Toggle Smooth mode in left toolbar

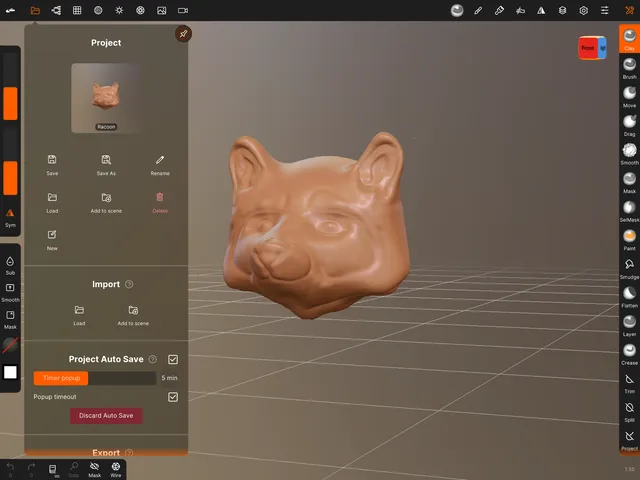[10, 293]
